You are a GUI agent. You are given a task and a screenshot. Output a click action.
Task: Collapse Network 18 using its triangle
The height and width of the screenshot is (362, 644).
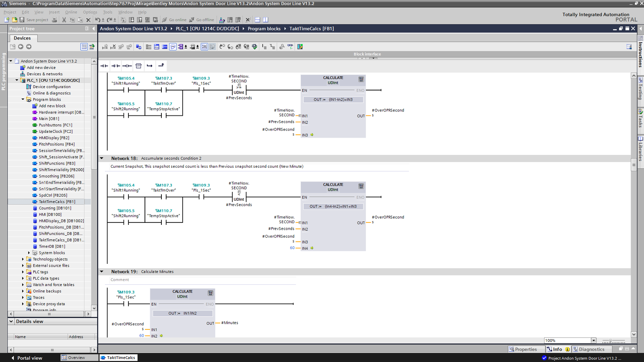102,158
